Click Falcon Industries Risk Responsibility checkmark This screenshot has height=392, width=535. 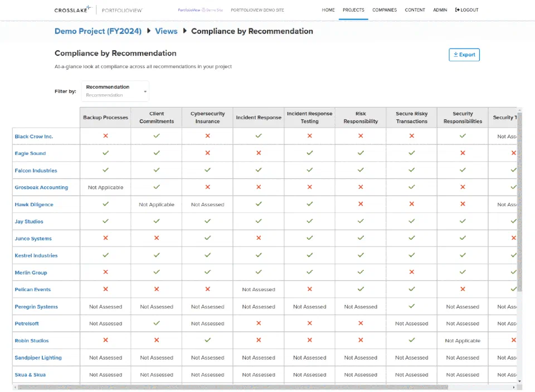(361, 170)
